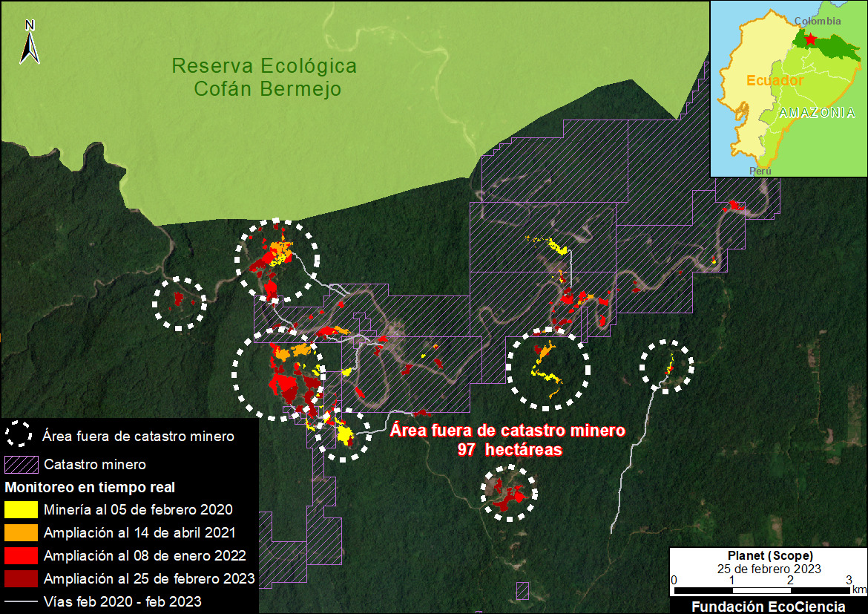Click 'Ampliación al 08 de enero 2022' text

[145, 556]
